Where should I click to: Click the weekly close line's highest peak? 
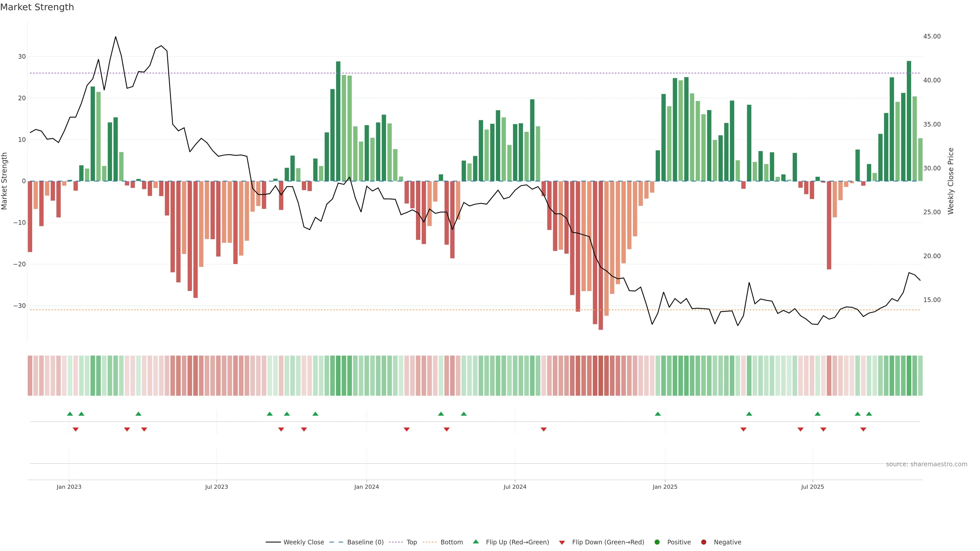[116, 37]
